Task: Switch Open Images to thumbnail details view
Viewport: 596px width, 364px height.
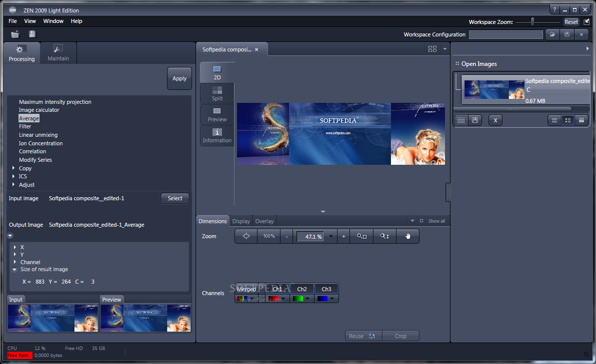Action: click(568, 120)
